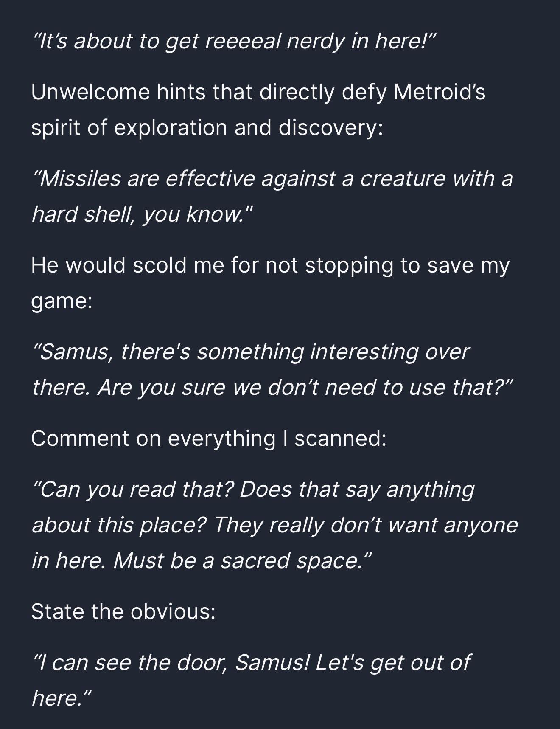560x729 pixels.
Task: Click the "State the obvious:" line
Action: pyautogui.click(x=123, y=612)
